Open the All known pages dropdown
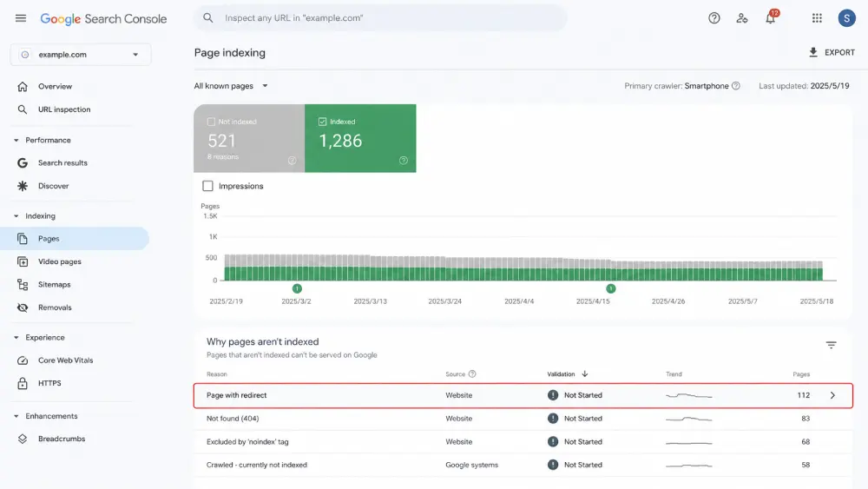This screenshot has width=868, height=489. coord(231,86)
